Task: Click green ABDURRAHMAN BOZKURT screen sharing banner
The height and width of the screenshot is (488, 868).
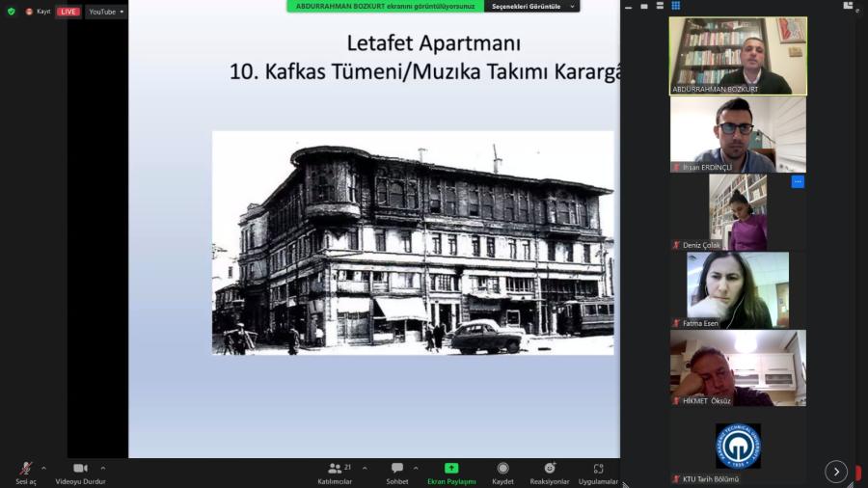Action: (385, 6)
